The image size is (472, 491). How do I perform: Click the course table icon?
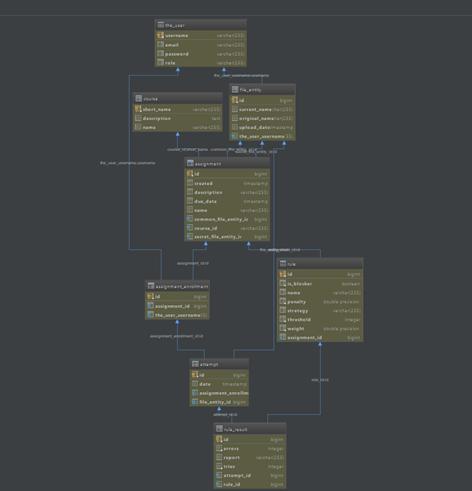(138, 99)
